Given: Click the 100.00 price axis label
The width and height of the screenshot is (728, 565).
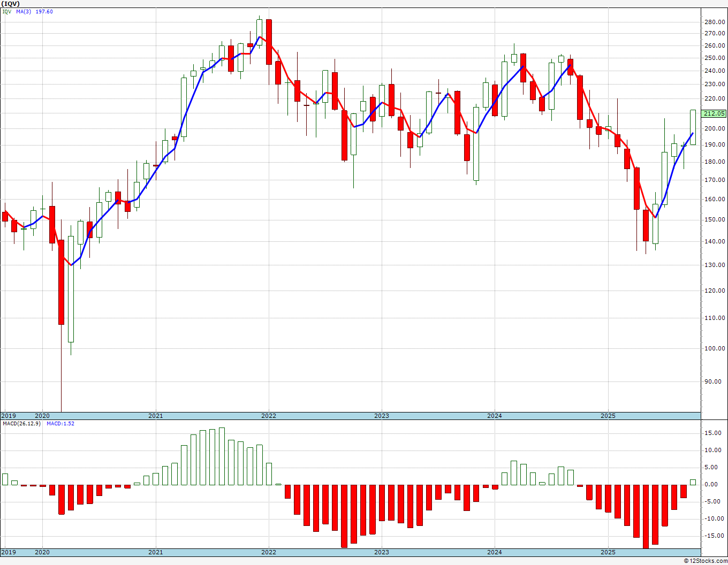Looking at the screenshot, I should pyautogui.click(x=715, y=349).
